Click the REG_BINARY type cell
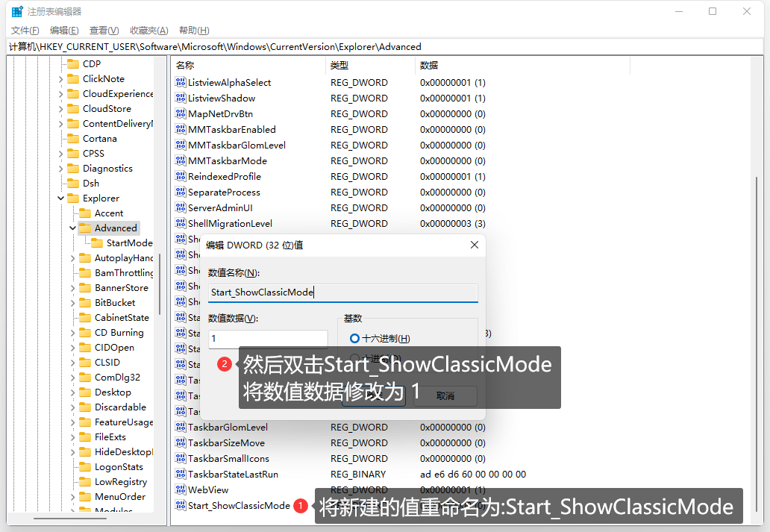770x532 pixels. coord(358,474)
